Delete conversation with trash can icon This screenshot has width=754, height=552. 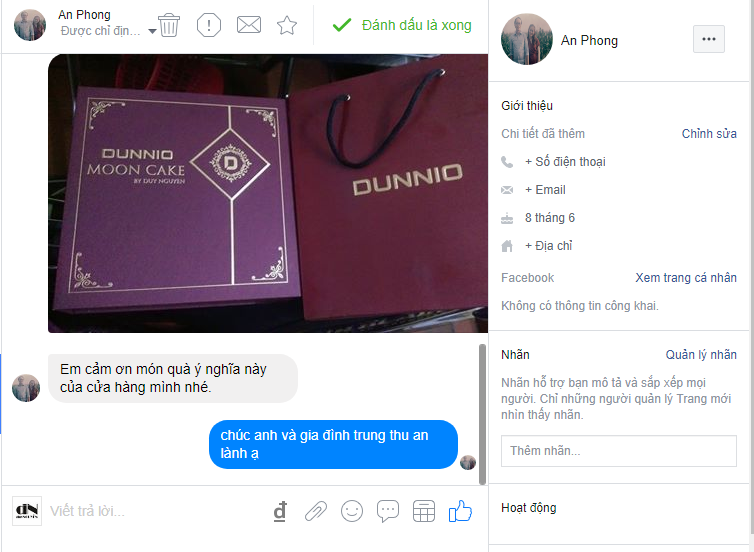pos(169,25)
